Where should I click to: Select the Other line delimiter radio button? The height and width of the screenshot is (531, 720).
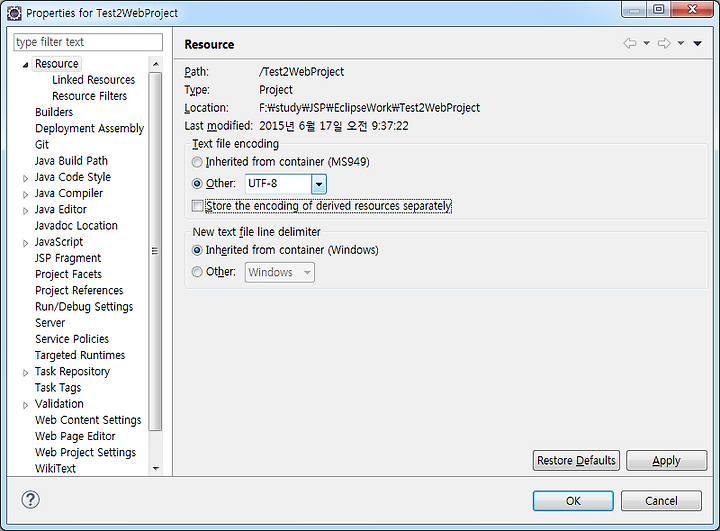[197, 272]
